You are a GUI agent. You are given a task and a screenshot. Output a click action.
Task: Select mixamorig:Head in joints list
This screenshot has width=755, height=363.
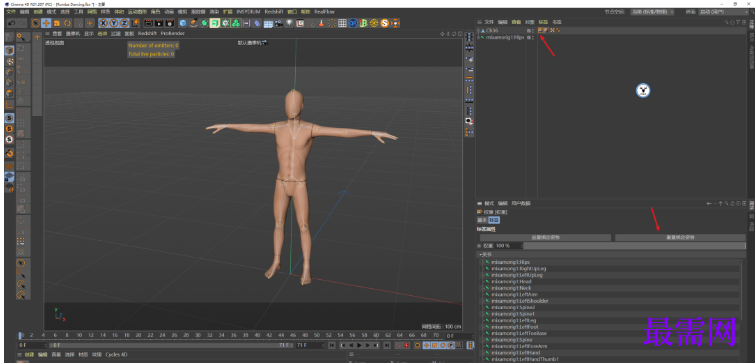511,282
